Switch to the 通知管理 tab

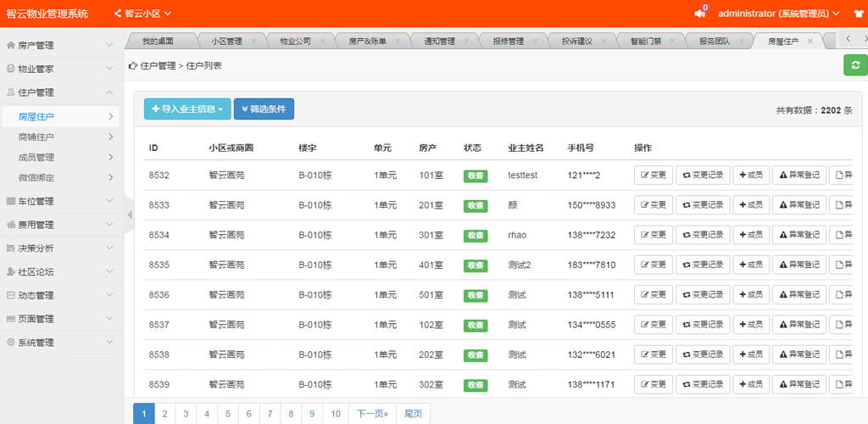(439, 41)
